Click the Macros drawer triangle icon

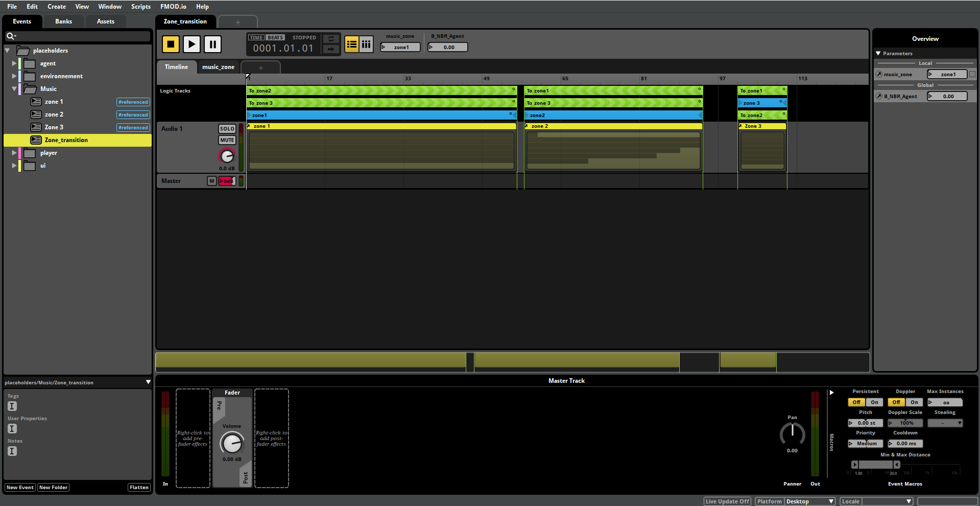[x=831, y=393]
